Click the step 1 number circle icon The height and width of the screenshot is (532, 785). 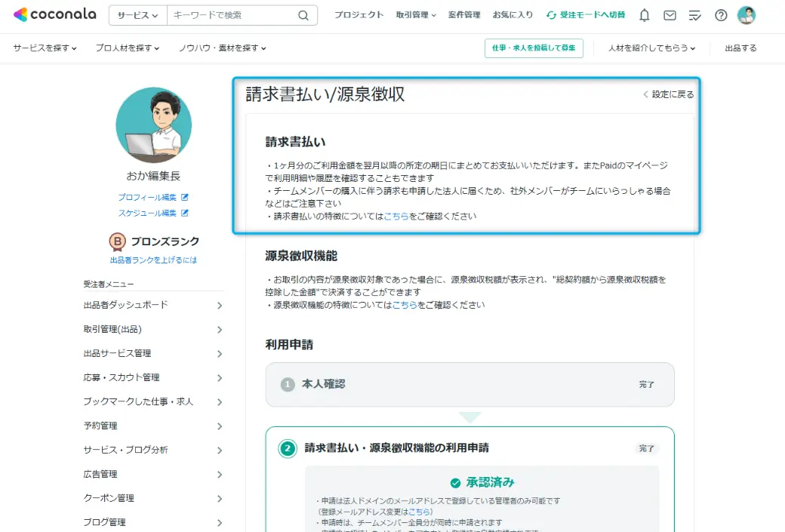pos(288,384)
